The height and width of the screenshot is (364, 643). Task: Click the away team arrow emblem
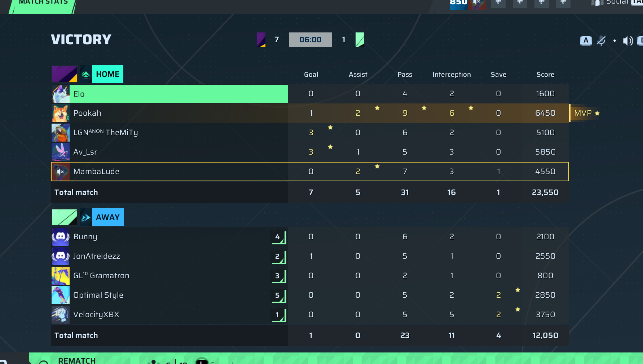point(85,217)
